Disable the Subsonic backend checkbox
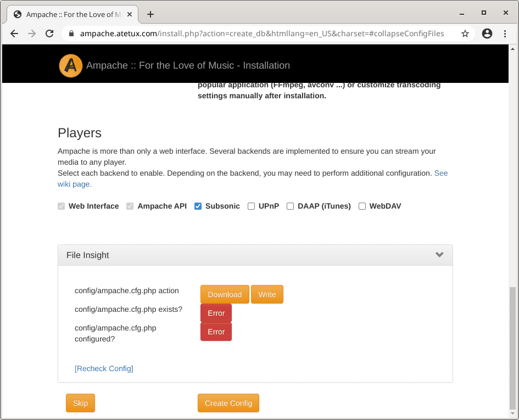The image size is (519, 420). 198,206
